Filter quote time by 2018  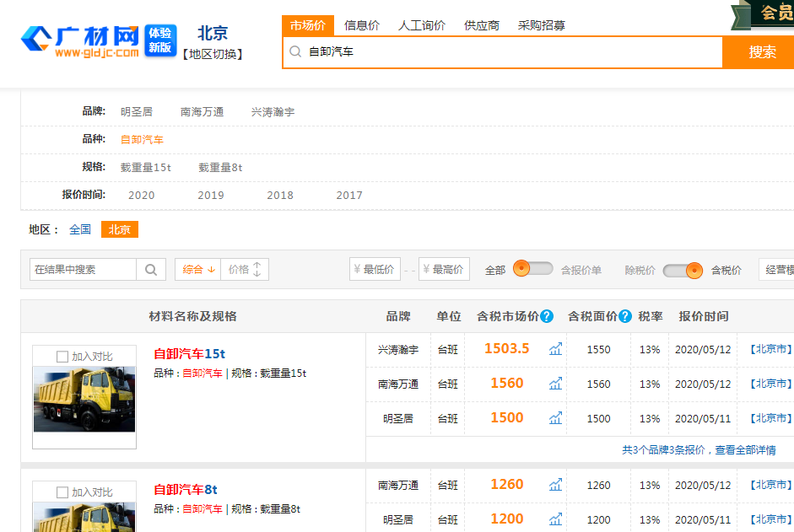pos(280,196)
